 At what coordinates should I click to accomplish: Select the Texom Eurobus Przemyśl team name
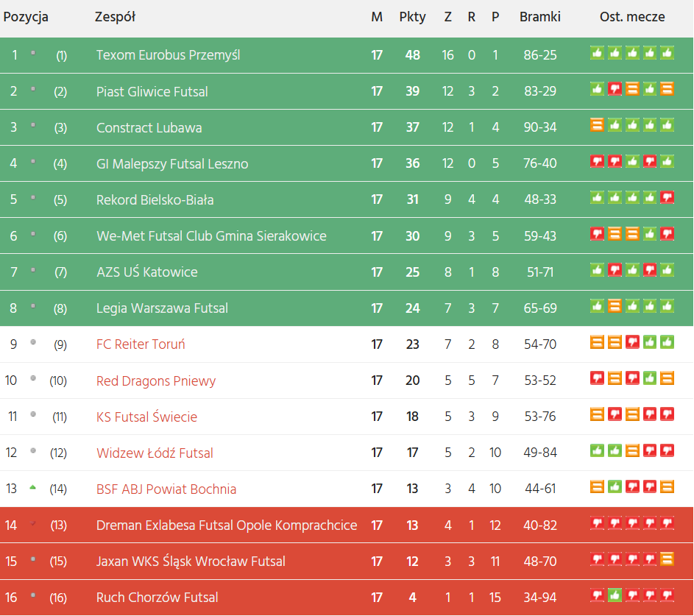(x=168, y=55)
